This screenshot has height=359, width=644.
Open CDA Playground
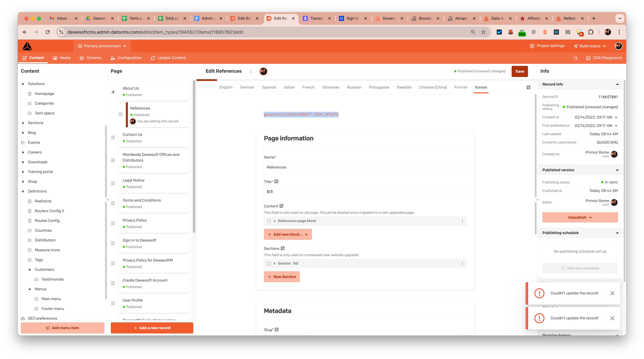pos(604,58)
